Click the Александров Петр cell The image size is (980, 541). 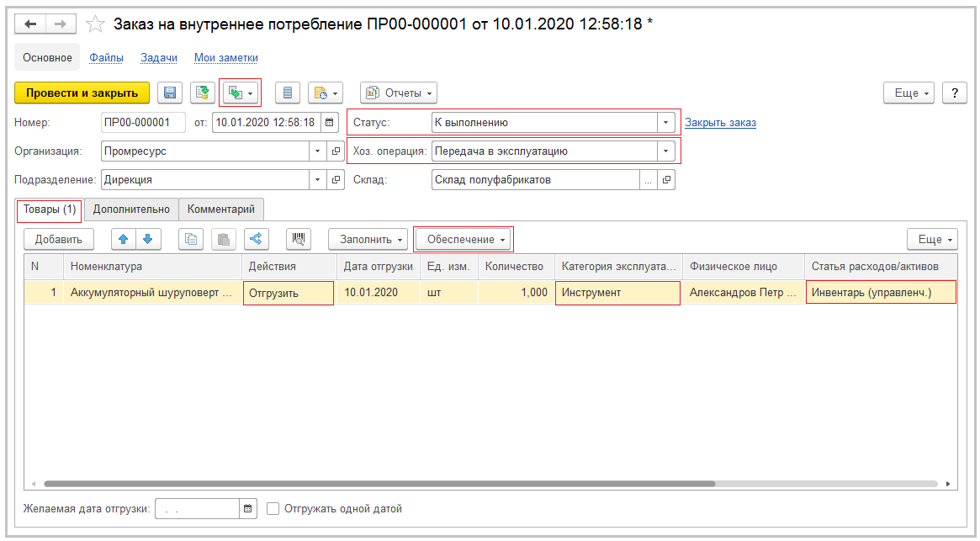744,293
